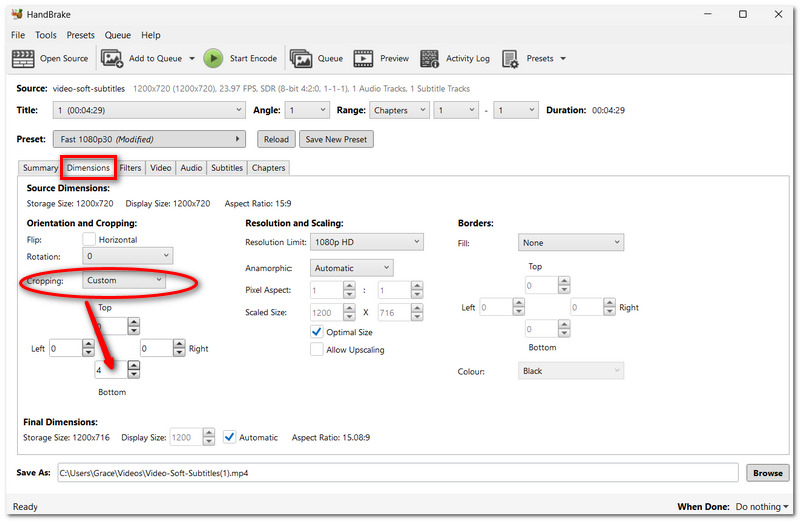Enable the Allow Upscaling checkbox
Image resolution: width=800 pixels, height=521 pixels.
(x=317, y=350)
